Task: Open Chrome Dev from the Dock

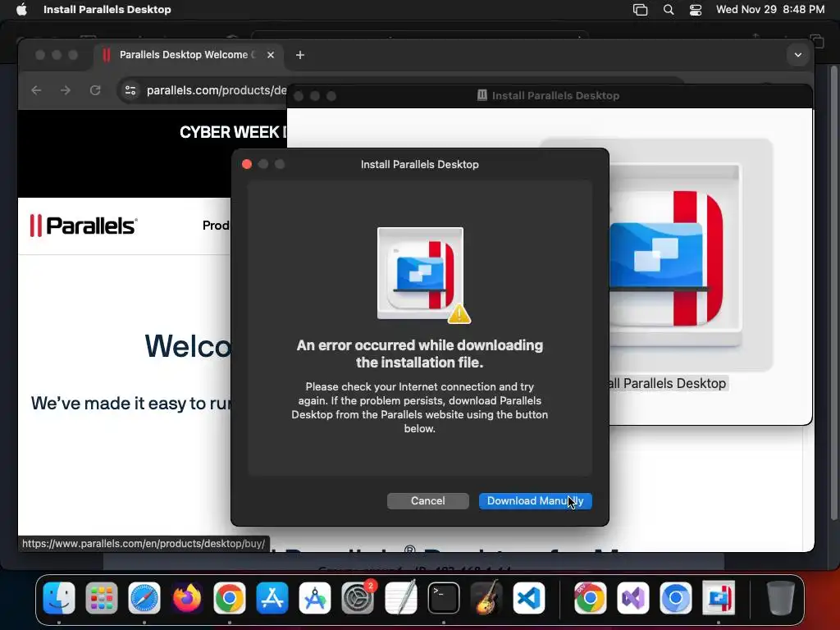Action: (x=591, y=598)
